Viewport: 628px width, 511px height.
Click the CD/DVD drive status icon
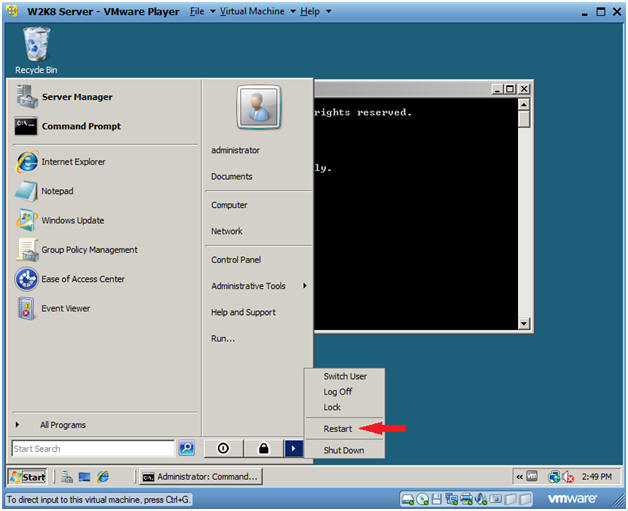point(423,499)
